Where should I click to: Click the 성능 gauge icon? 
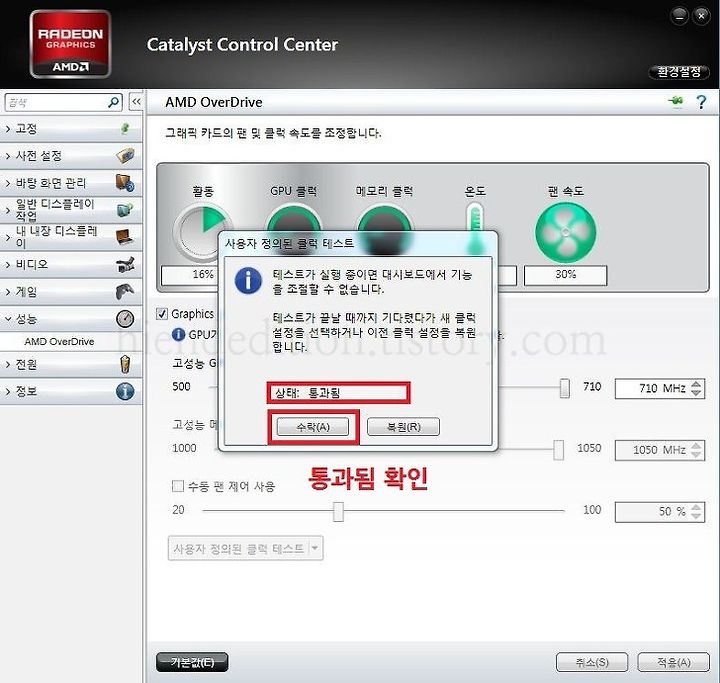pyautogui.click(x=125, y=319)
